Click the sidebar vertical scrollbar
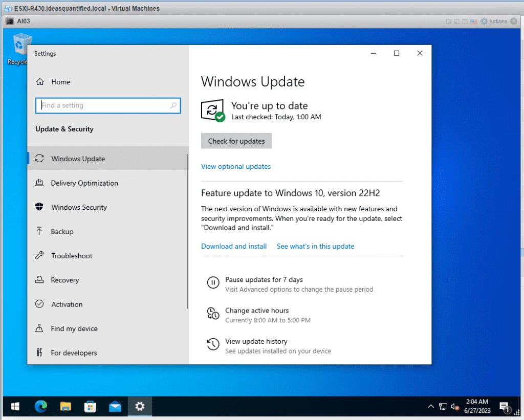The height and width of the screenshot is (420, 524). click(x=187, y=232)
